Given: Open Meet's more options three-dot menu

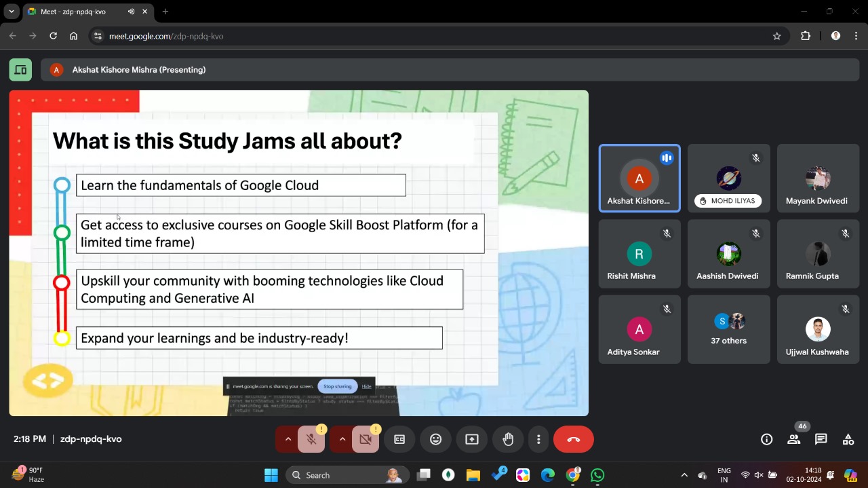Looking at the screenshot, I should coord(538,439).
